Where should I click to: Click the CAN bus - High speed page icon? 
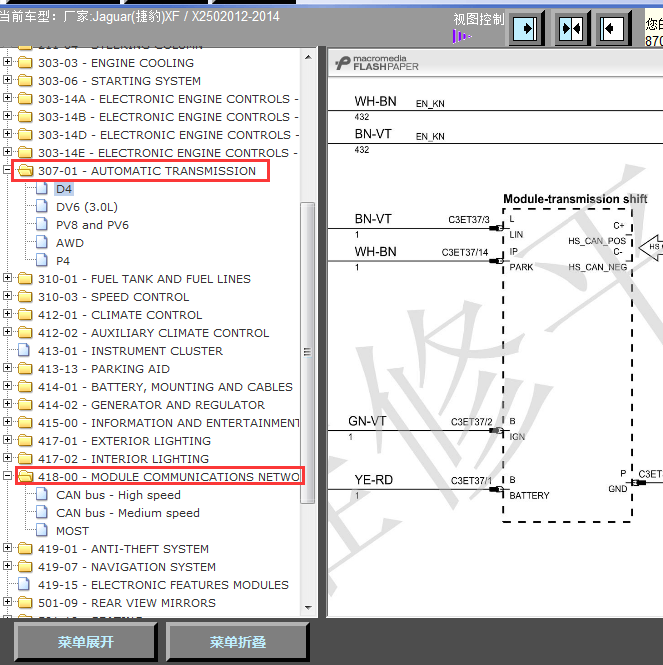(x=42, y=495)
